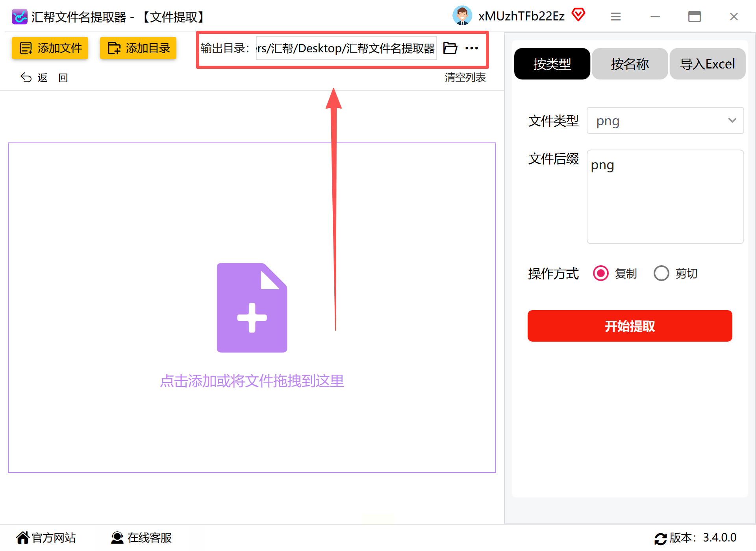Switch to the 导入Excel tab
This screenshot has width=756, height=551.
(x=707, y=64)
